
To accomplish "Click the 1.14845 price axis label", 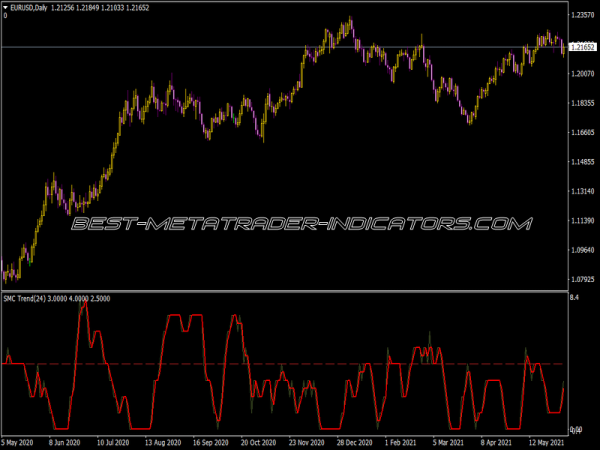I will [x=582, y=162].
